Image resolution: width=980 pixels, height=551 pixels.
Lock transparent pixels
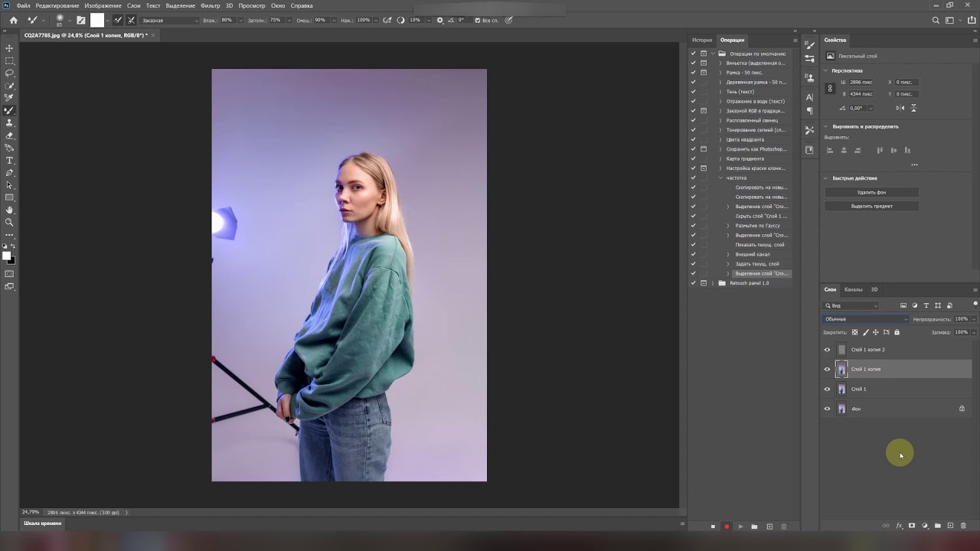click(855, 332)
